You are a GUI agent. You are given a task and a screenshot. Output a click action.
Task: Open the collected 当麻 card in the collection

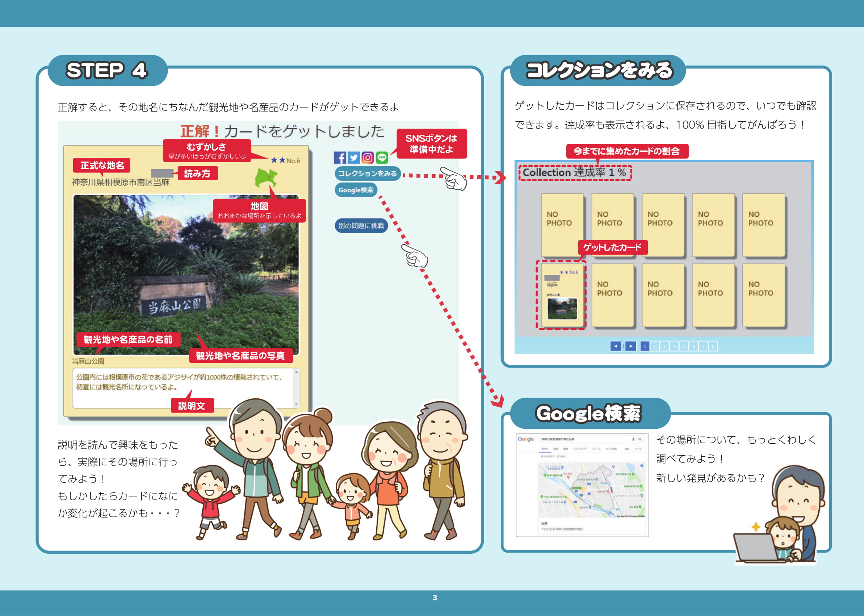pyautogui.click(x=562, y=295)
